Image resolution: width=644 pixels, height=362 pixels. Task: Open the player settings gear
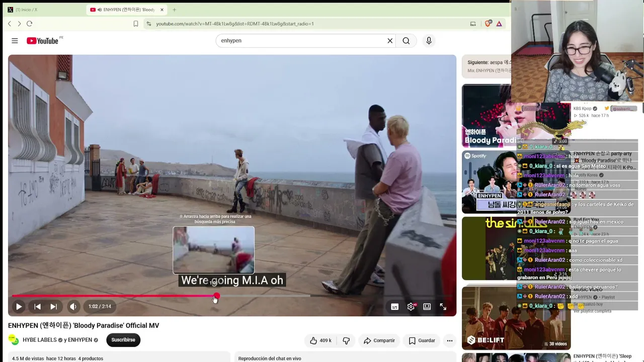click(411, 307)
